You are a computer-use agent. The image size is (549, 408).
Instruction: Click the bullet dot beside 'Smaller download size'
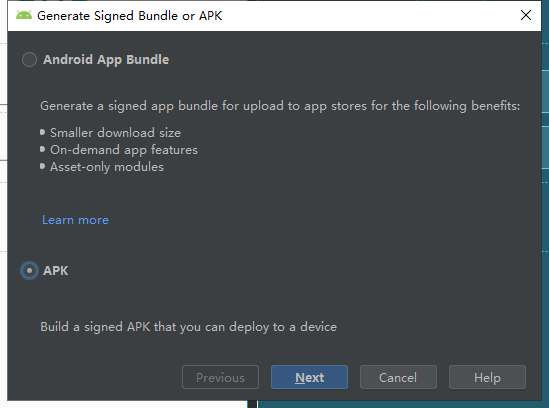tap(42, 132)
